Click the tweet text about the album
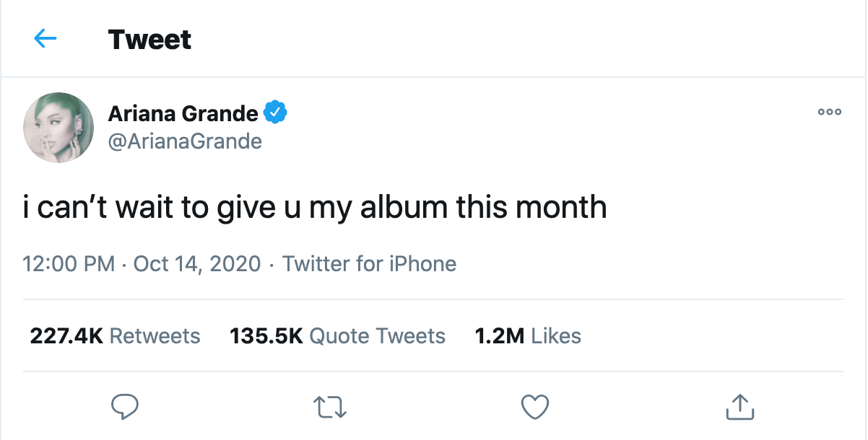 (x=315, y=208)
